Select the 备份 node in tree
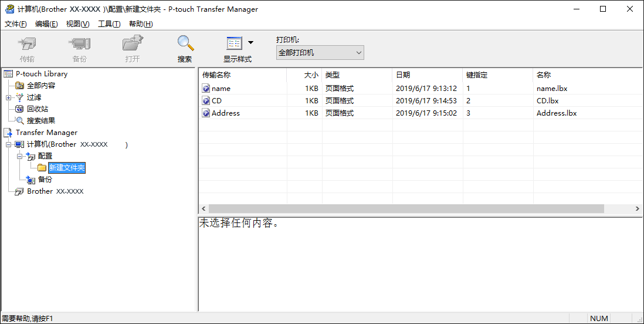 45,180
